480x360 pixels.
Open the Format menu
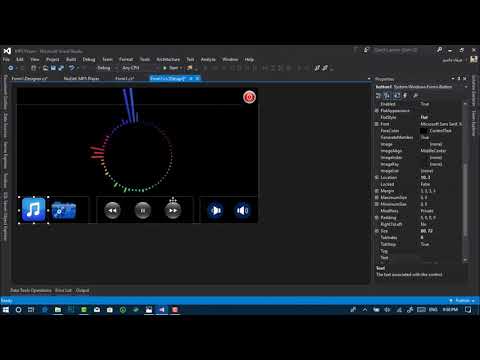[x=126, y=59]
